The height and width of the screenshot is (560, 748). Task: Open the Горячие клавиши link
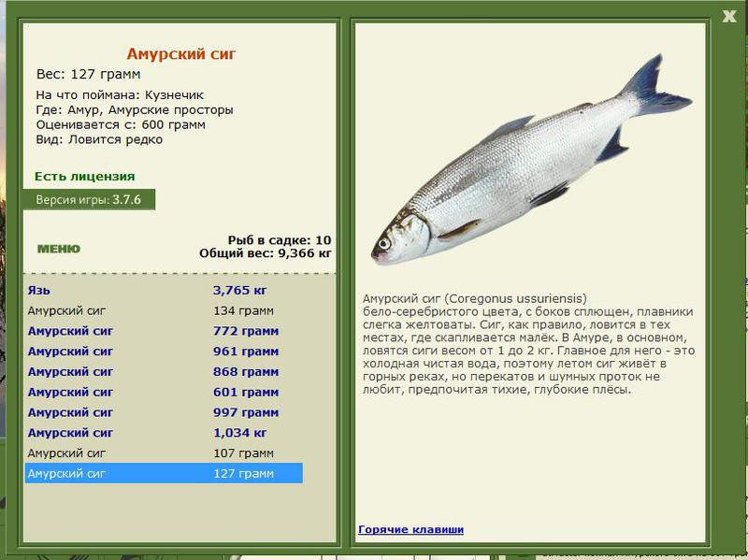tap(410, 529)
